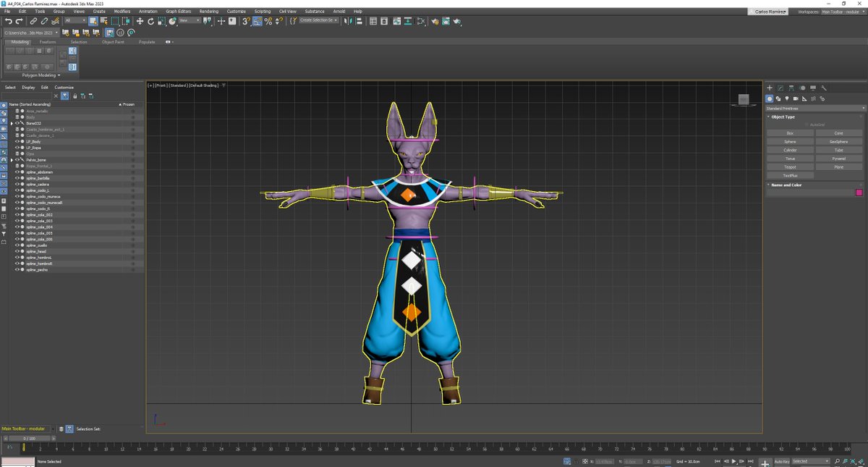Image resolution: width=868 pixels, height=467 pixels.
Task: Open the Standard Primitives dropdown
Action: pos(814,108)
